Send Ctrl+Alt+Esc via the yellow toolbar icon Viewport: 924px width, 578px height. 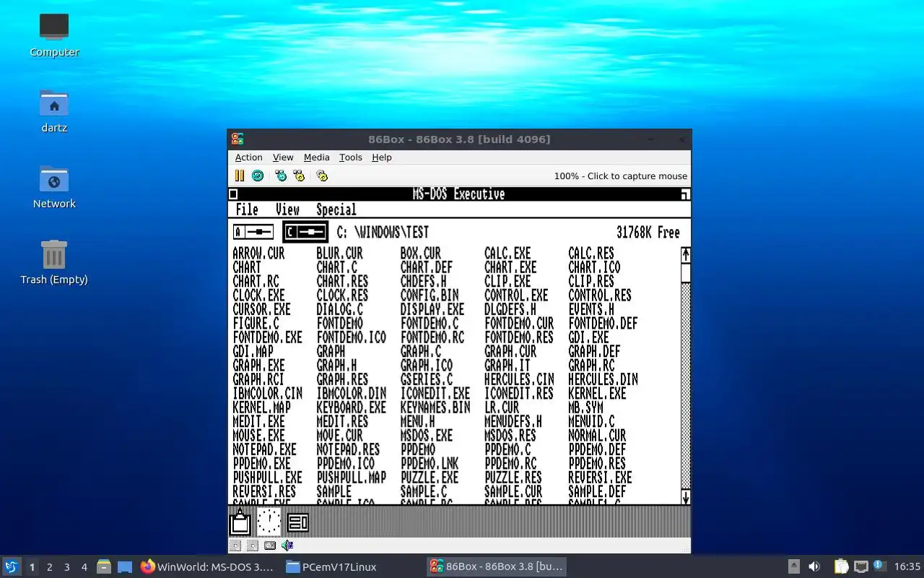point(299,176)
